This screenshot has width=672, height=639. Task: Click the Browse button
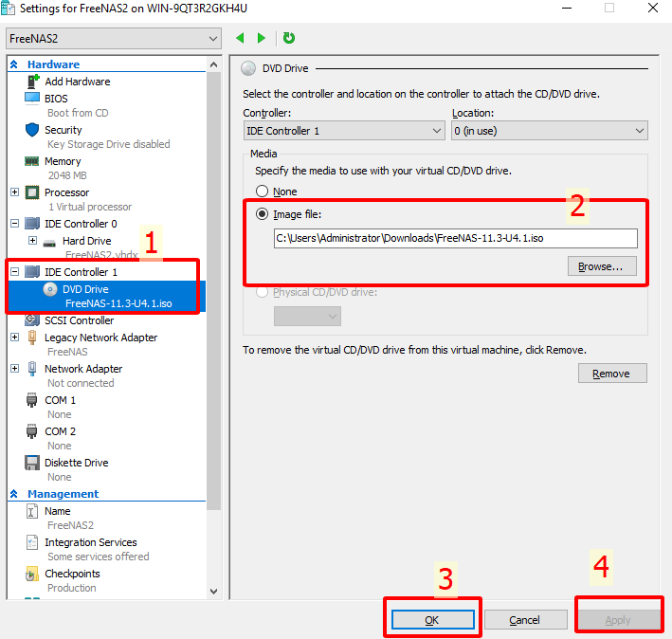point(602,266)
